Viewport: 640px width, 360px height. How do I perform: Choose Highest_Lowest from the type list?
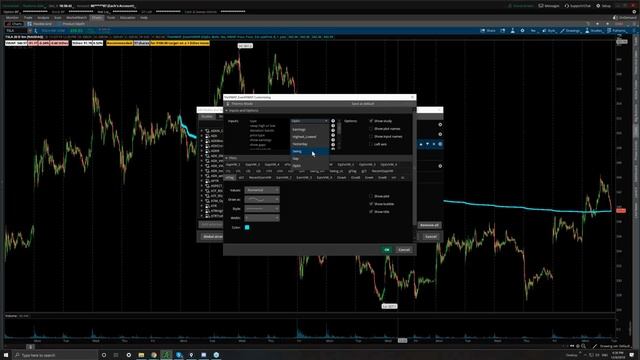tap(309, 137)
